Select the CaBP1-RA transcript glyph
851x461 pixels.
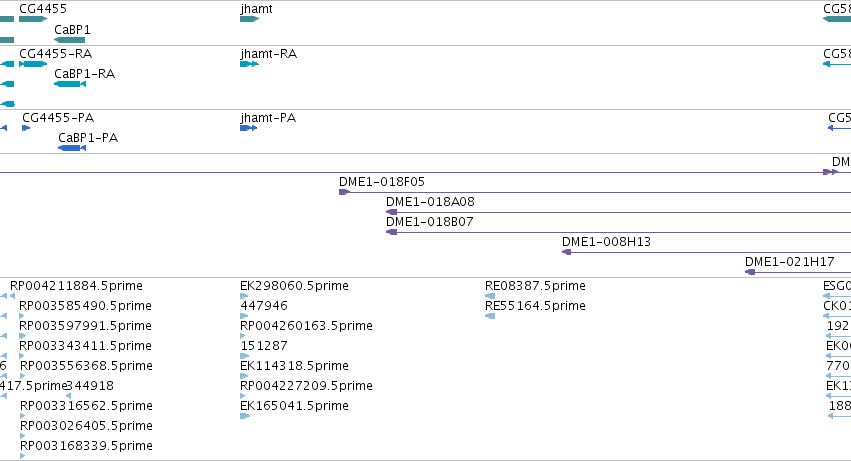[70, 84]
